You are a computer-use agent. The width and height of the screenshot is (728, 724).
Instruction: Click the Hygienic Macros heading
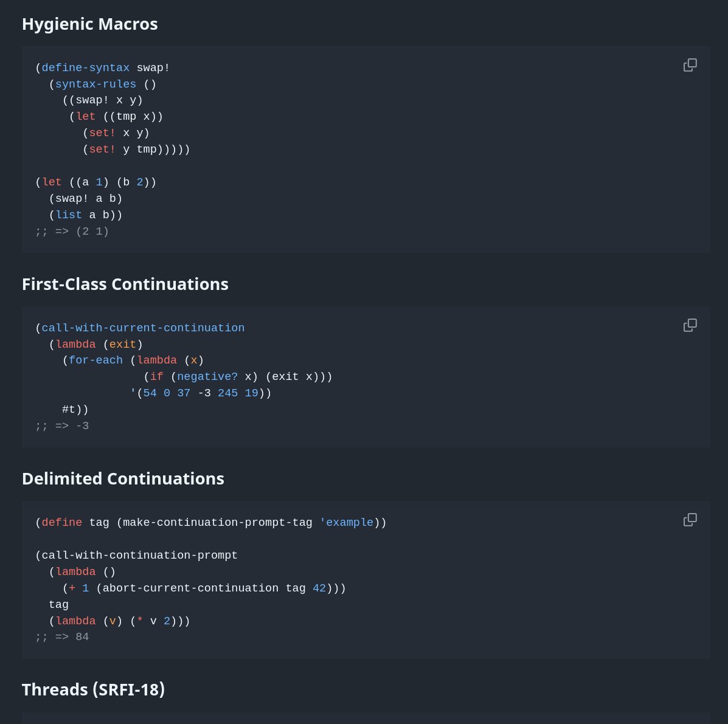[x=89, y=24]
